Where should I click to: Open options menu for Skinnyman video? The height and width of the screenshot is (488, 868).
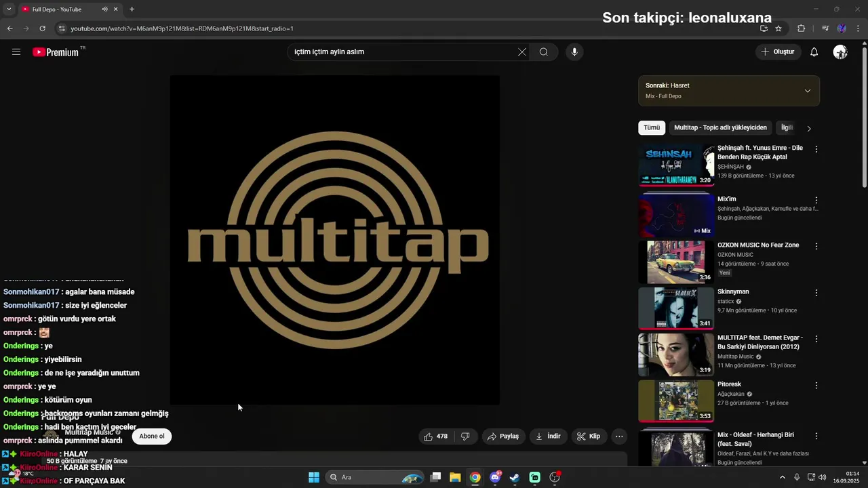816,293
